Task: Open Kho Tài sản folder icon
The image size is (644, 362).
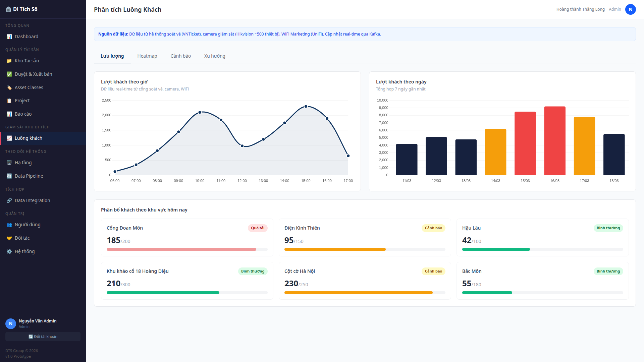Action: click(9, 61)
